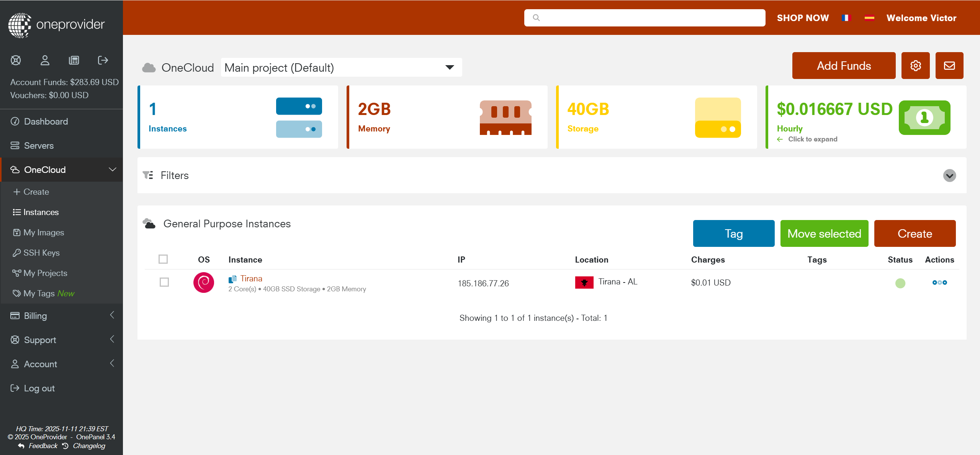This screenshot has height=455, width=980.
Task: Click the Instance column header
Action: click(245, 260)
